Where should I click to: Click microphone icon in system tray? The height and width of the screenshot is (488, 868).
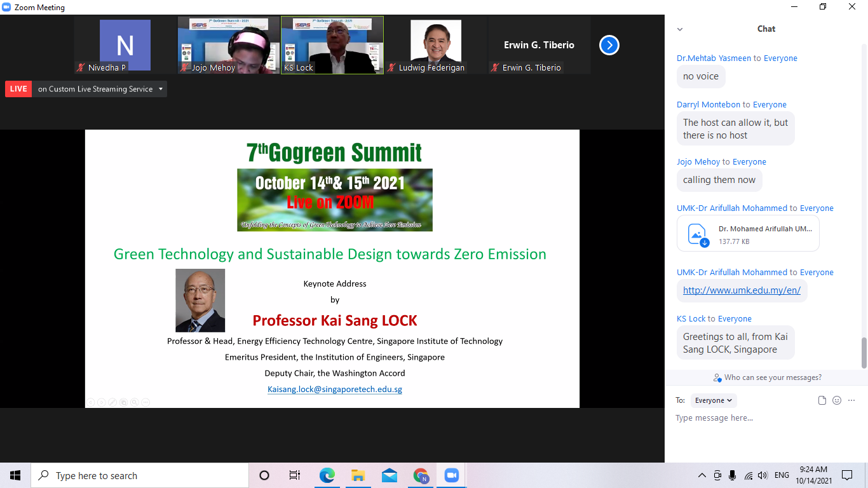click(x=733, y=475)
